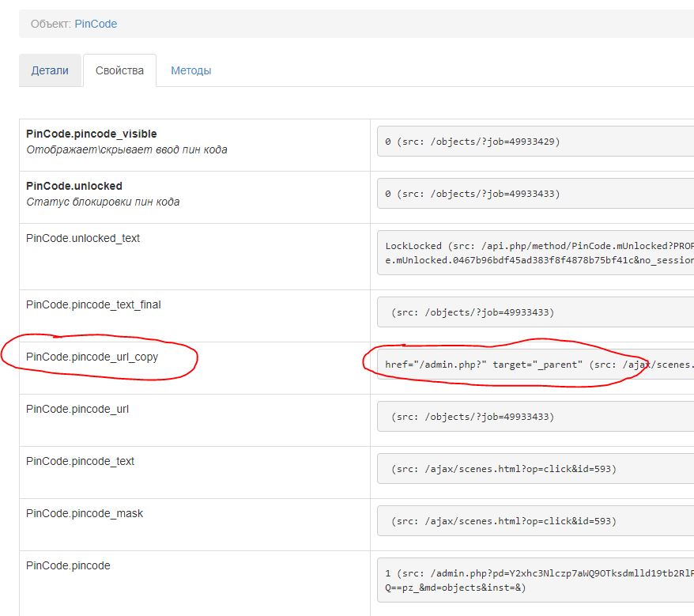Click the PinCode.pincode_text value field

pyautogui.click(x=535, y=469)
